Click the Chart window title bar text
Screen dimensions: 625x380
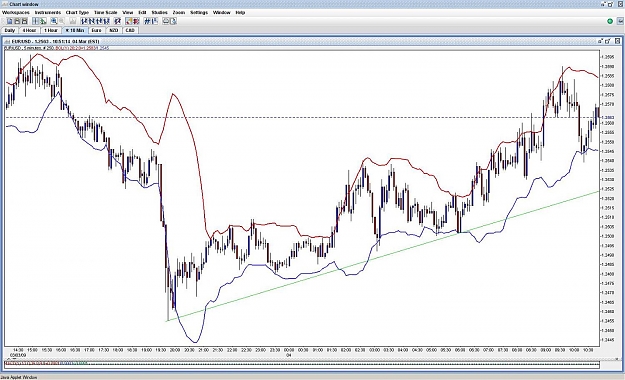point(24,4)
